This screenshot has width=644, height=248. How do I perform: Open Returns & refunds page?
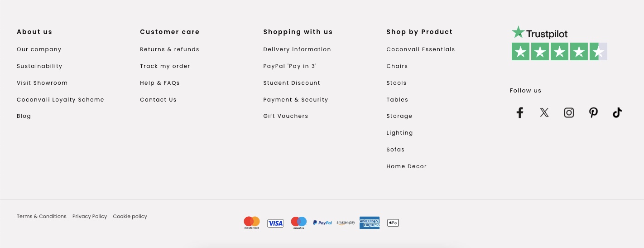point(169,49)
